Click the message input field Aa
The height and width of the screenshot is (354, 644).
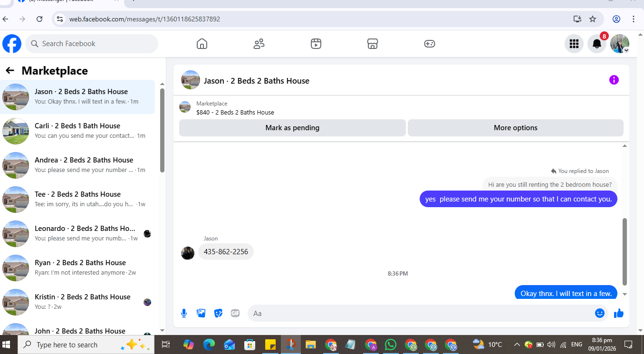421,313
